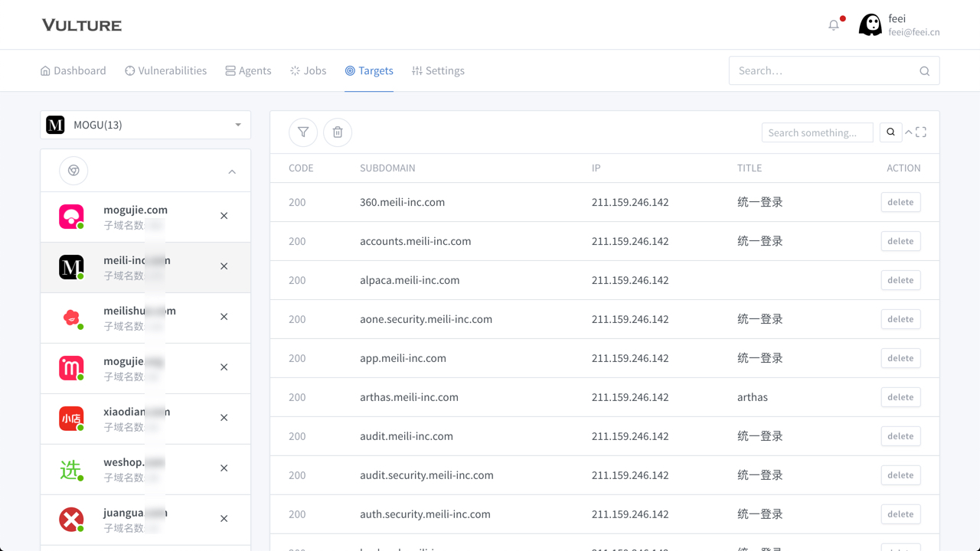Click subdomain app.meili-inc.com
The height and width of the screenshot is (551, 980).
click(403, 358)
